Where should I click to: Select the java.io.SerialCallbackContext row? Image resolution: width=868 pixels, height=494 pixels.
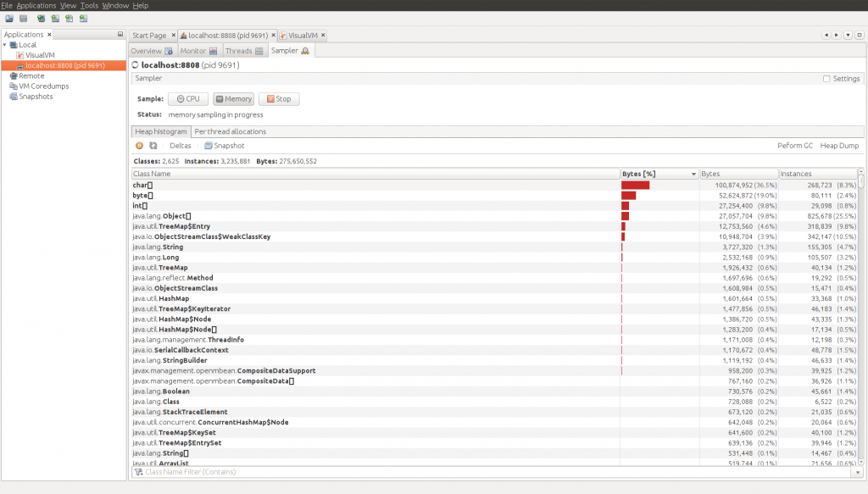point(494,350)
